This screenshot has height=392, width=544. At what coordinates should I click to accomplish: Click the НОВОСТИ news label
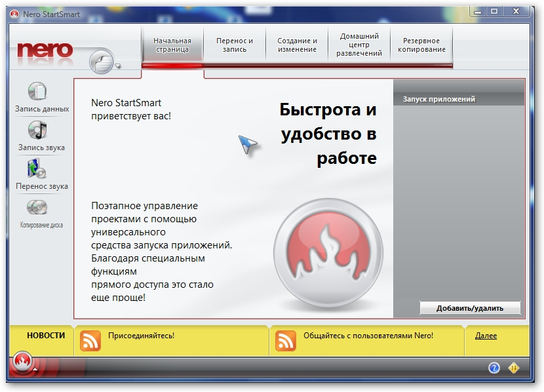(x=46, y=336)
